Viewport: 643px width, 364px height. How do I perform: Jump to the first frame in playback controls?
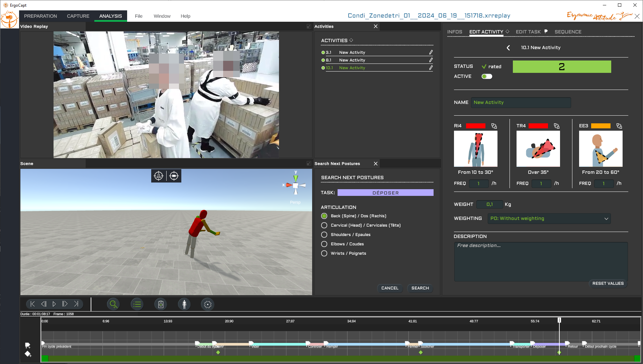(32, 304)
